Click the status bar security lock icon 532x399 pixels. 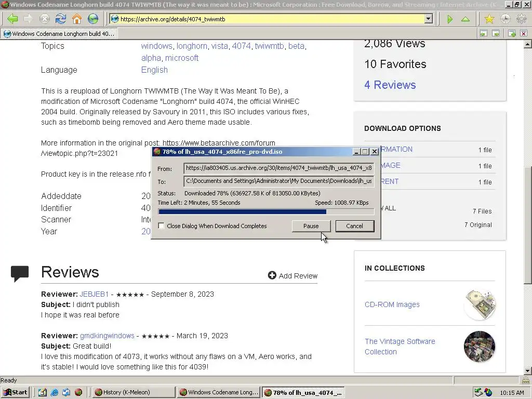pos(526,380)
